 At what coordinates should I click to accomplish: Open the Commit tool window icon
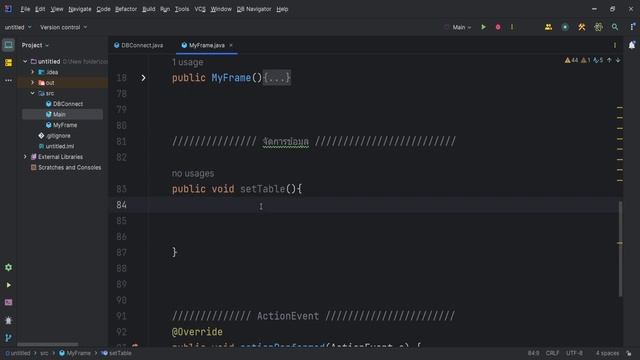pos(8,62)
